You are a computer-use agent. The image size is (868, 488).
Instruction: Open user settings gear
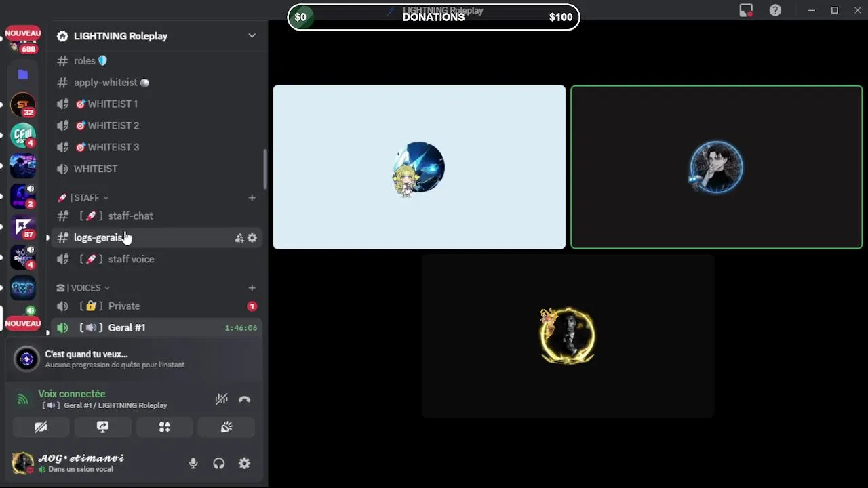[244, 464]
